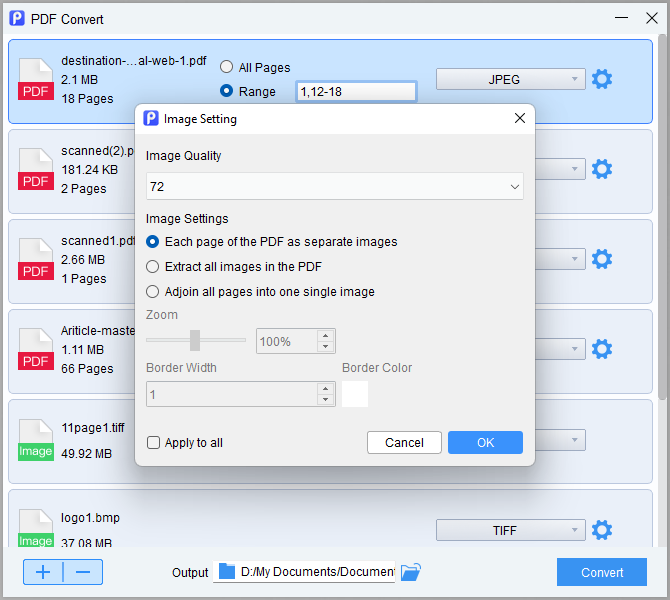Viewport: 670px width, 600px height.
Task: Select Adjoin all pages into one image
Action: (153, 292)
